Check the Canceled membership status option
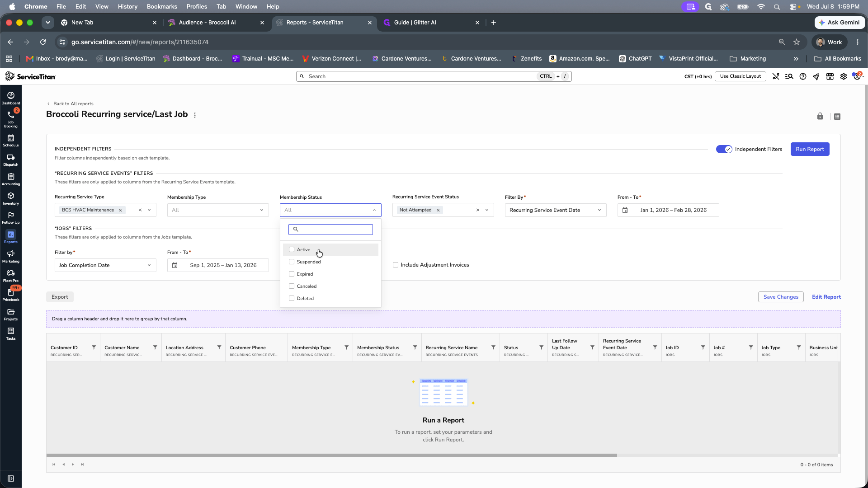Viewport: 868px width, 488px height. (x=292, y=286)
